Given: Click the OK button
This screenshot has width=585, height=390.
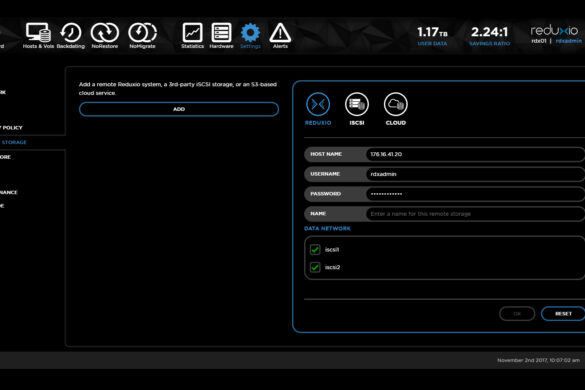Looking at the screenshot, I should click(x=517, y=313).
